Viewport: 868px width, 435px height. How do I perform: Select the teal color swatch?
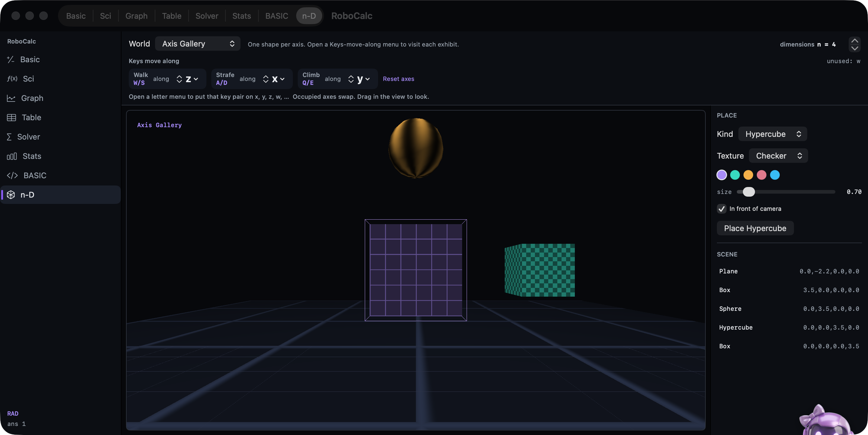tap(735, 175)
